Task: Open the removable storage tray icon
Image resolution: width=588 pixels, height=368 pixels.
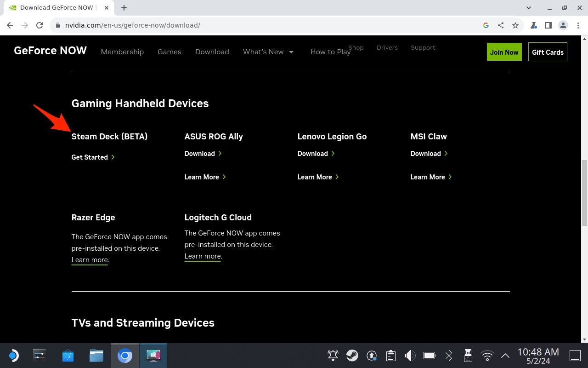Action: pyautogui.click(x=468, y=356)
